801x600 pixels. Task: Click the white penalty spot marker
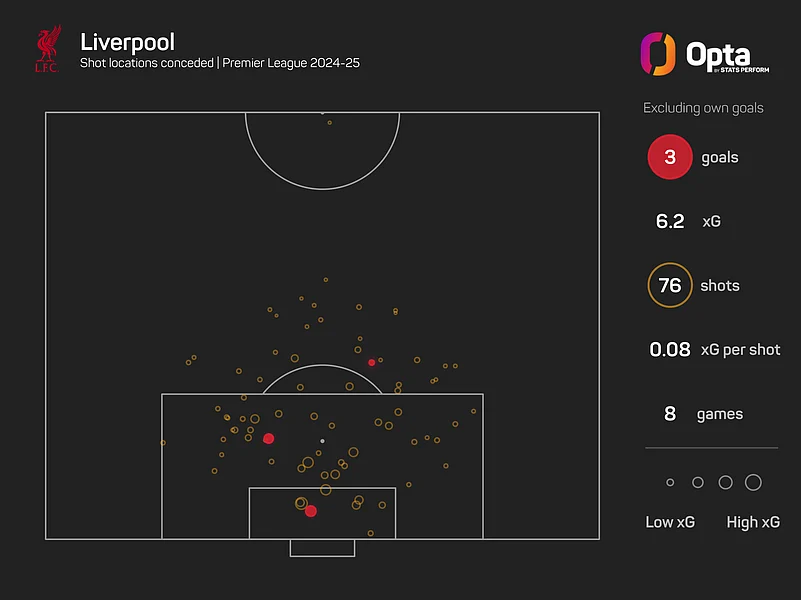tap(322, 441)
